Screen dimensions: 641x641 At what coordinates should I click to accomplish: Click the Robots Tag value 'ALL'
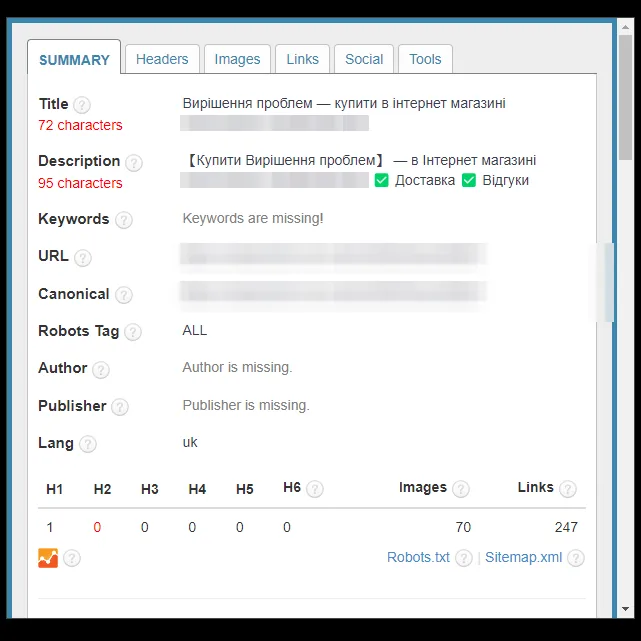[x=195, y=330]
